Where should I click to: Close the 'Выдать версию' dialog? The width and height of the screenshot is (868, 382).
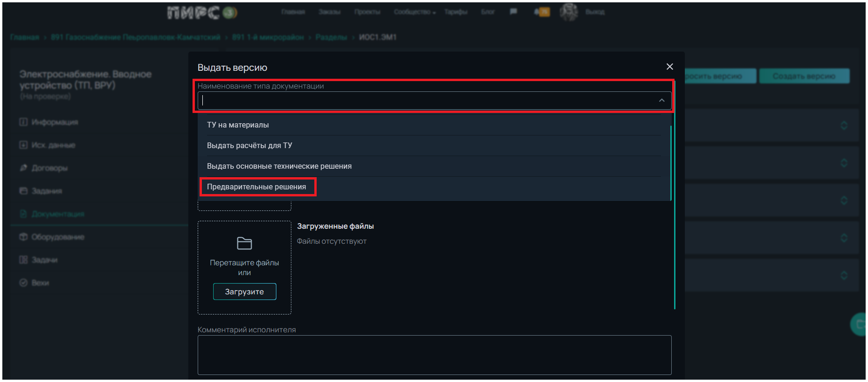tap(669, 67)
